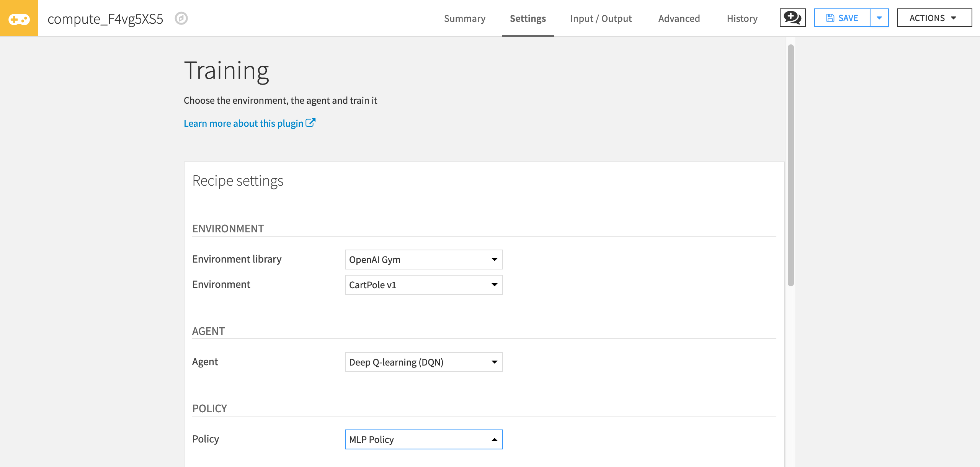The image size is (980, 467).
Task: Switch to the Summary tab
Action: 464,18
